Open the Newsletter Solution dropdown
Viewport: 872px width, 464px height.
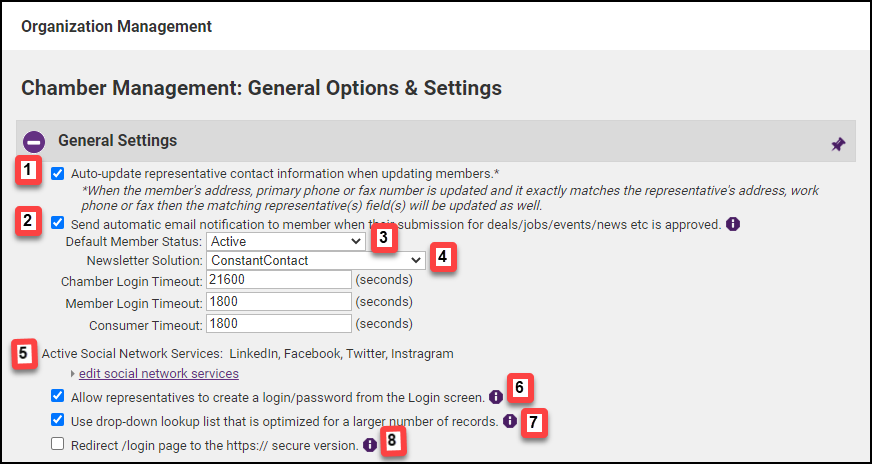(315, 260)
